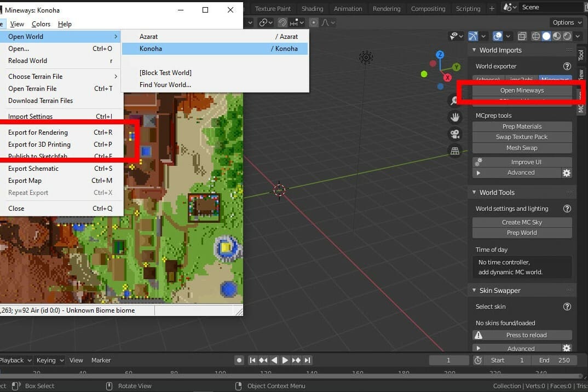
Task: Click the Y axis on the navigation gizmo
Action: click(x=456, y=67)
